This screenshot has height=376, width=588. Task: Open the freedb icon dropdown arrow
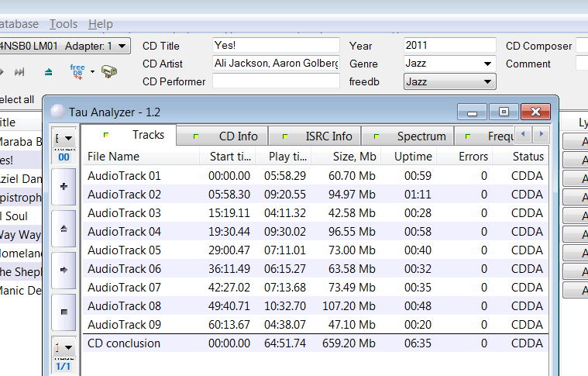coord(92,71)
